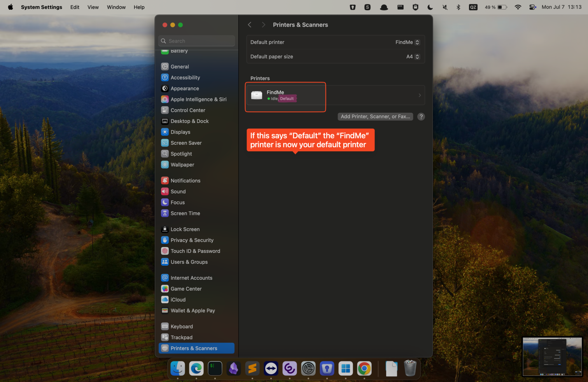
Task: Open the Default printer FindMe popup
Action: tap(407, 42)
